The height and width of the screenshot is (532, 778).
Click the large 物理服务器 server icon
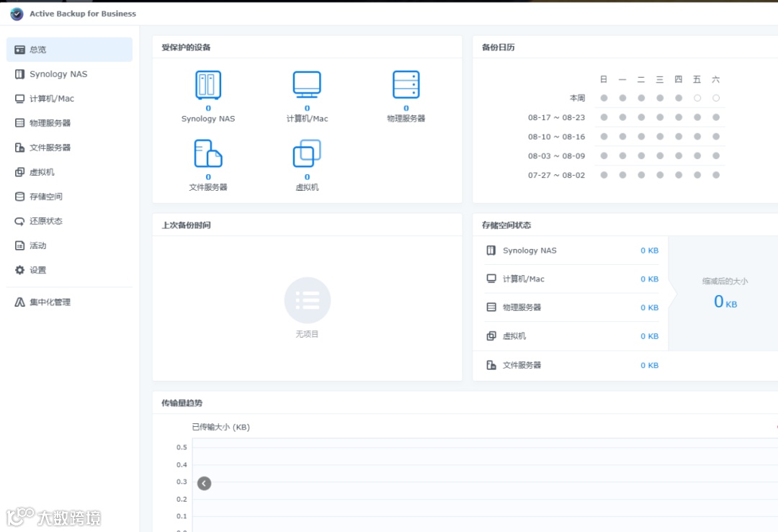click(406, 85)
